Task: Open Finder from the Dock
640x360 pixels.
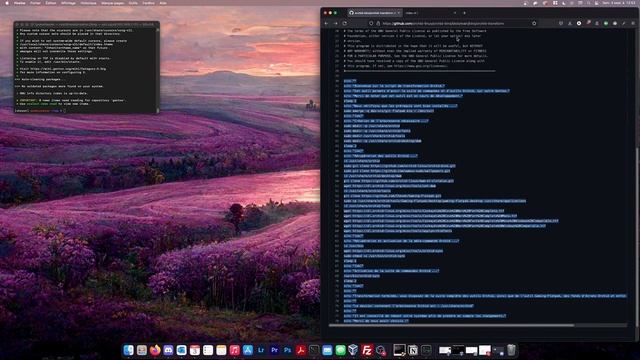Action: [129, 350]
